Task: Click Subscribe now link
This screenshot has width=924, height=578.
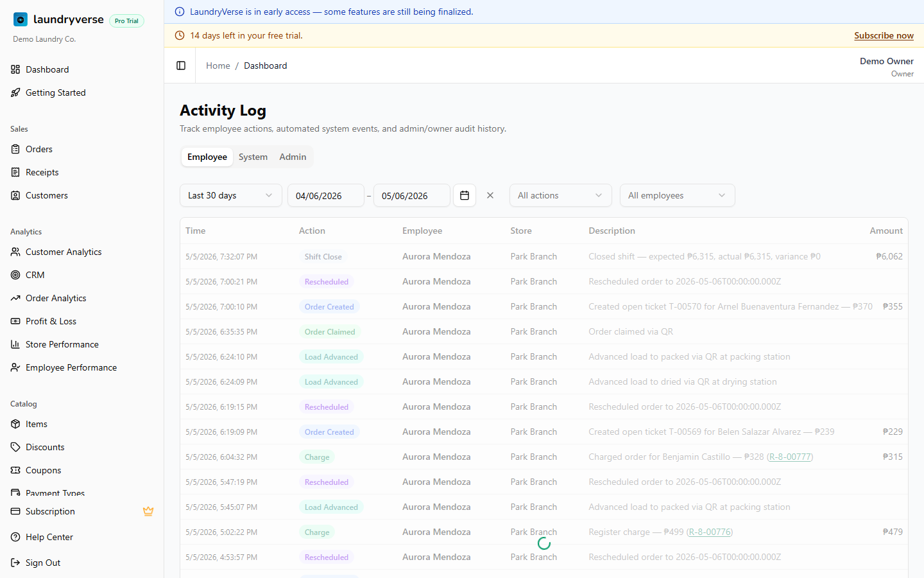Action: pos(884,35)
